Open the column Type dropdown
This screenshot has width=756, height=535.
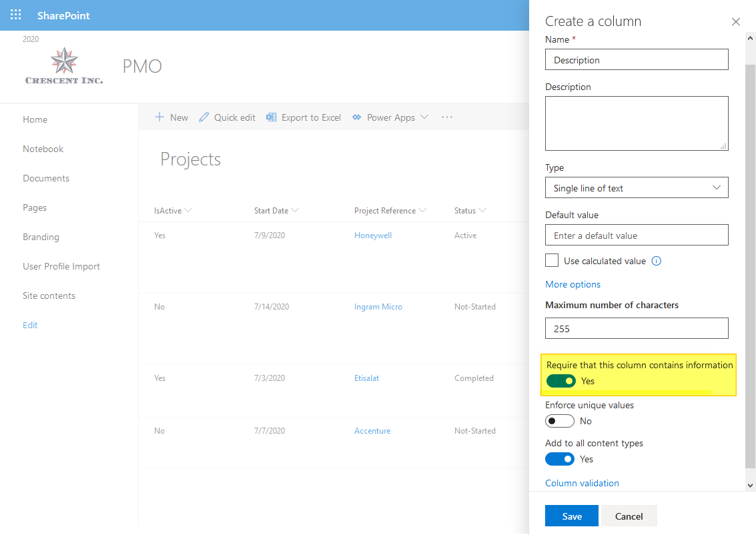pos(636,187)
